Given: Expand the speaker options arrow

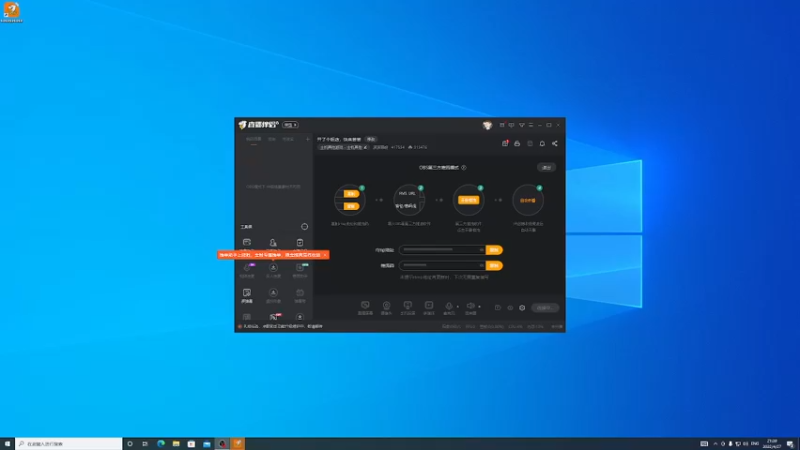Looking at the screenshot, I should pyautogui.click(x=480, y=307).
